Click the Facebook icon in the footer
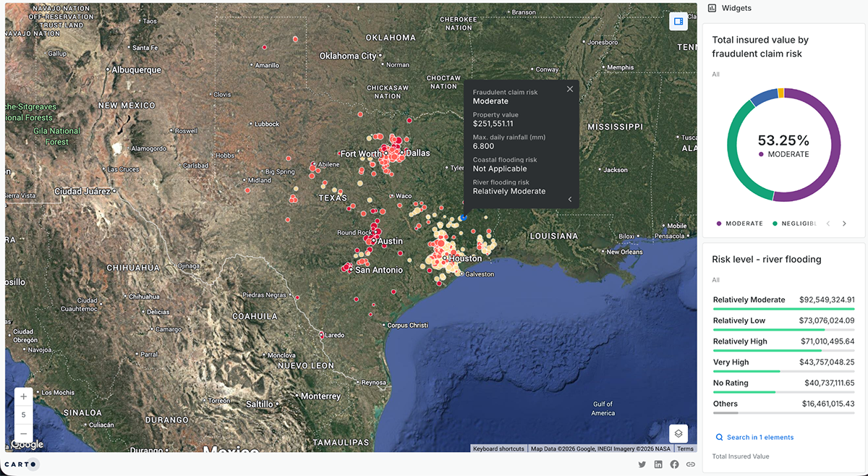This screenshot has height=476, width=868. pos(673,464)
